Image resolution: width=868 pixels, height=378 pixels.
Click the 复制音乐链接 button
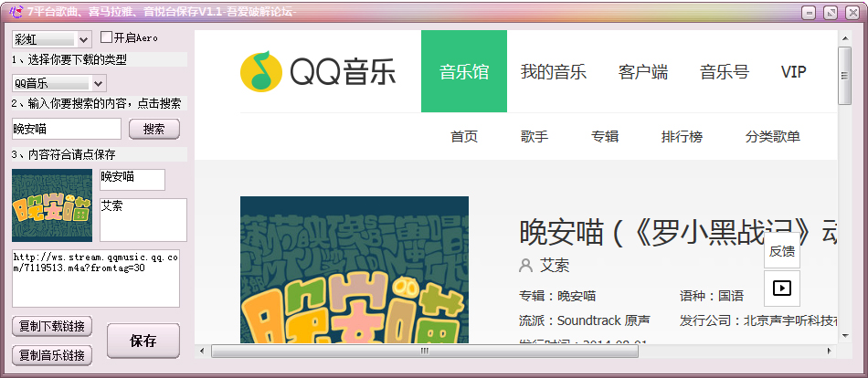pyautogui.click(x=52, y=355)
